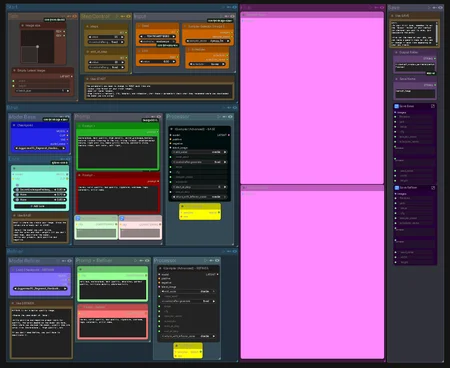Toggle the eye icon on Prompt group header
Image resolution: width=450 pixels, height=368 pixels.
159,117
